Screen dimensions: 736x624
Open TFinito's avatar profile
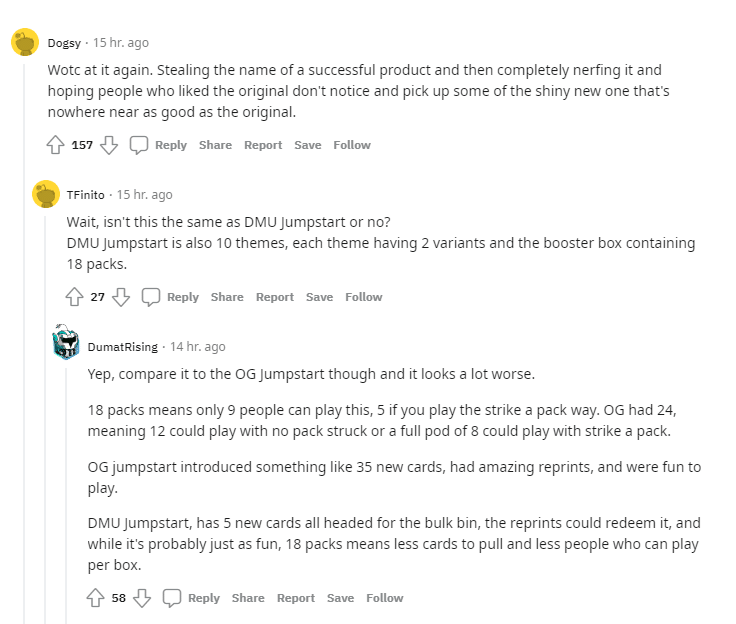[46, 194]
